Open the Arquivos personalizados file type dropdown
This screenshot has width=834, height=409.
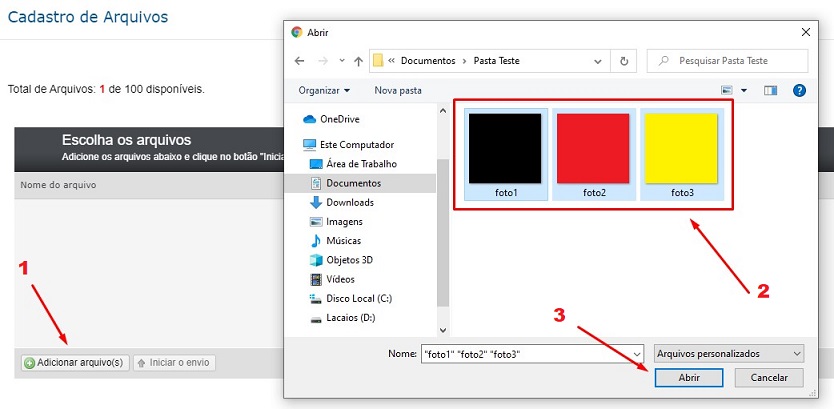point(728,353)
